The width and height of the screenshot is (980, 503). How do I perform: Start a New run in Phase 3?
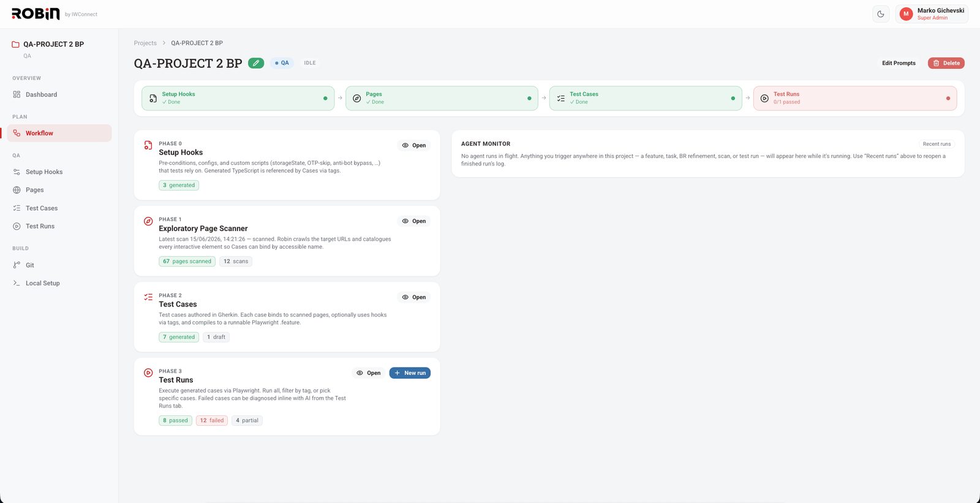pyautogui.click(x=410, y=373)
